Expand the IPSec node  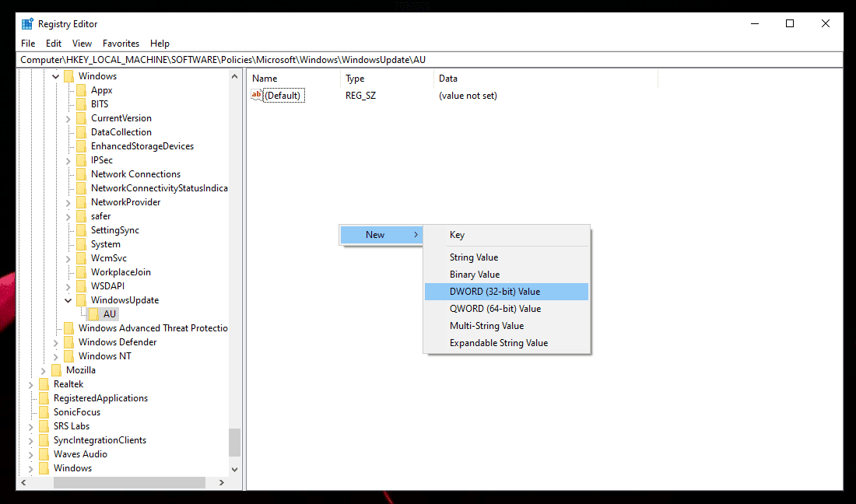tap(68, 160)
